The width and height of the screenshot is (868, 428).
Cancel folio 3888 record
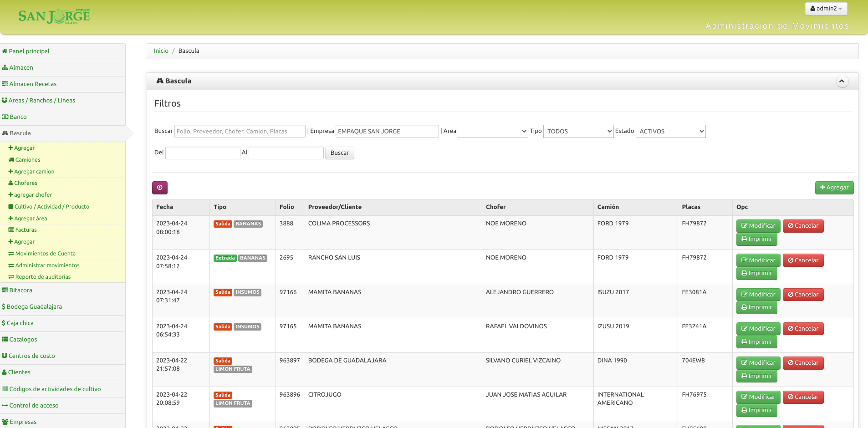click(x=803, y=226)
